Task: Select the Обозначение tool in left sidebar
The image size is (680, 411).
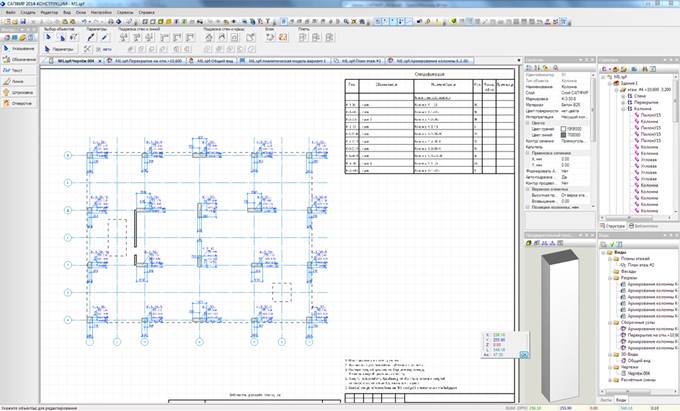Action: point(19,59)
